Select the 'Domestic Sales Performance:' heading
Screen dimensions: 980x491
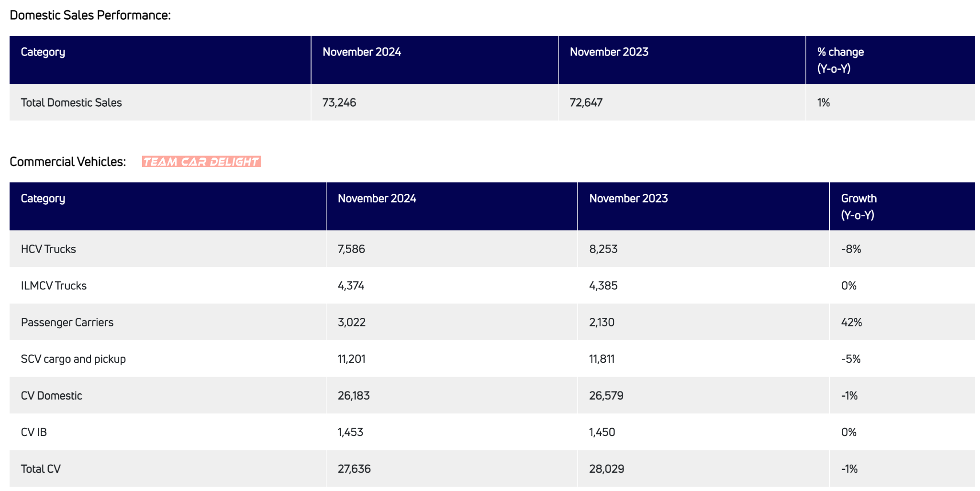pos(90,15)
